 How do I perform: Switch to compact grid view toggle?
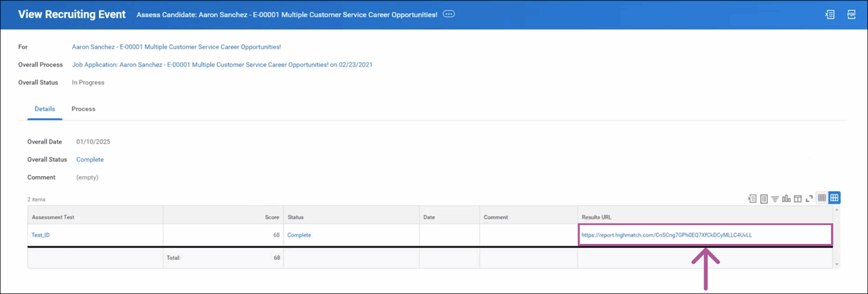pyautogui.click(x=822, y=198)
